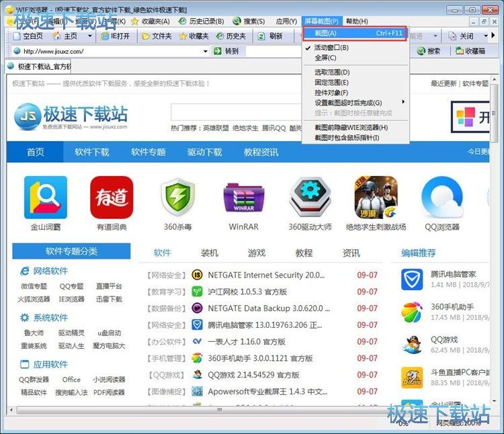The image size is (504, 434).
Task: Select 固定范围(E) capture mode
Action: pos(331,83)
